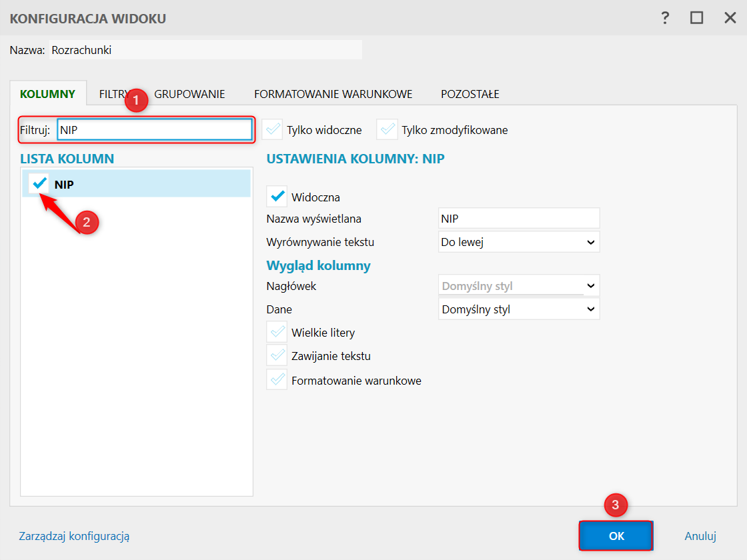
Task: Enable Zawijanie tekstu checkbox
Action: coord(277,355)
